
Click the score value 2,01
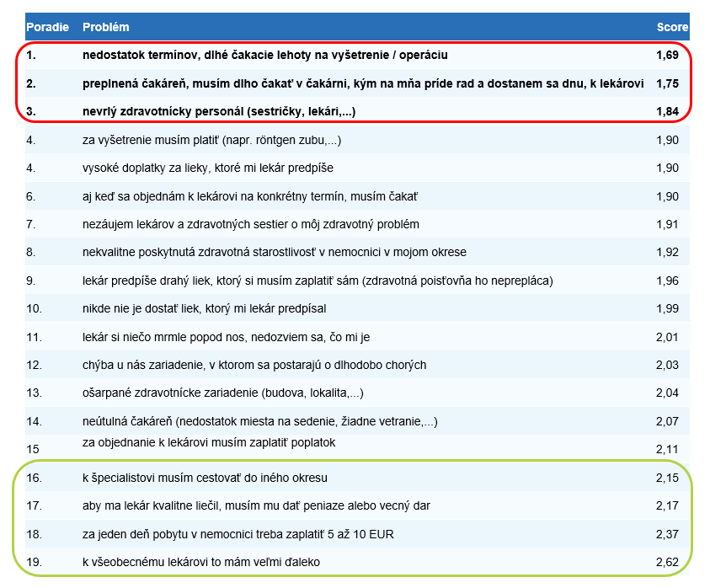tap(666, 337)
